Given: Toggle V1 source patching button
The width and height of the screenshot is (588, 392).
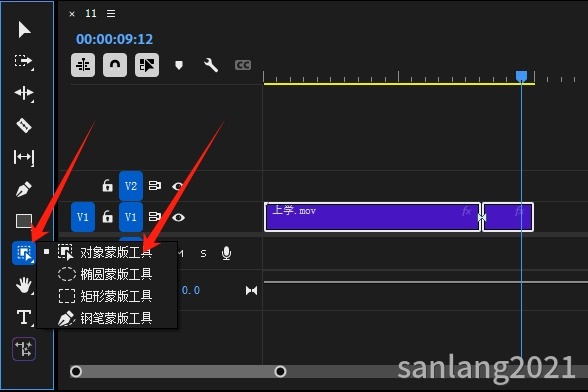Looking at the screenshot, I should click(x=83, y=217).
